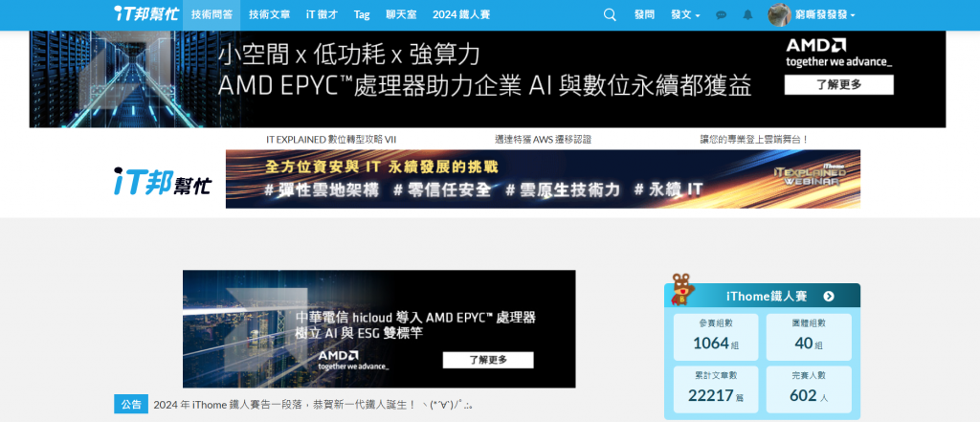Click the IT Explained webinar banner

pyautogui.click(x=543, y=179)
